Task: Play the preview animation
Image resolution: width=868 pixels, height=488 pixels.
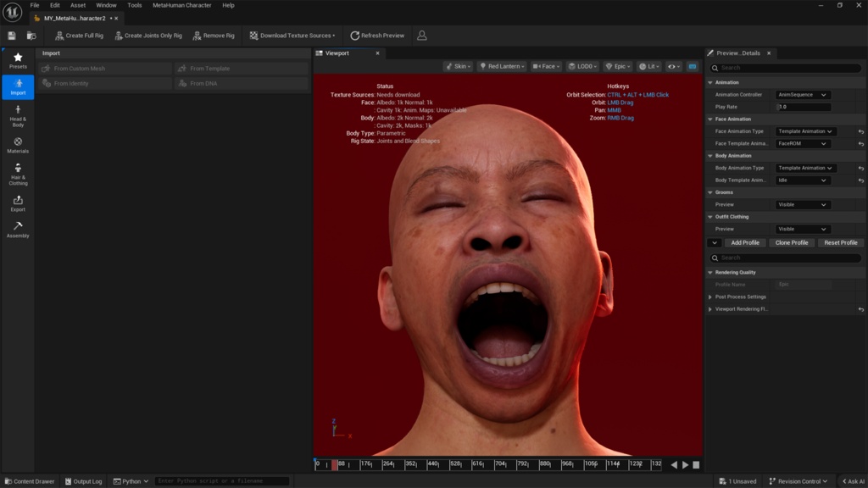Action: pyautogui.click(x=685, y=465)
